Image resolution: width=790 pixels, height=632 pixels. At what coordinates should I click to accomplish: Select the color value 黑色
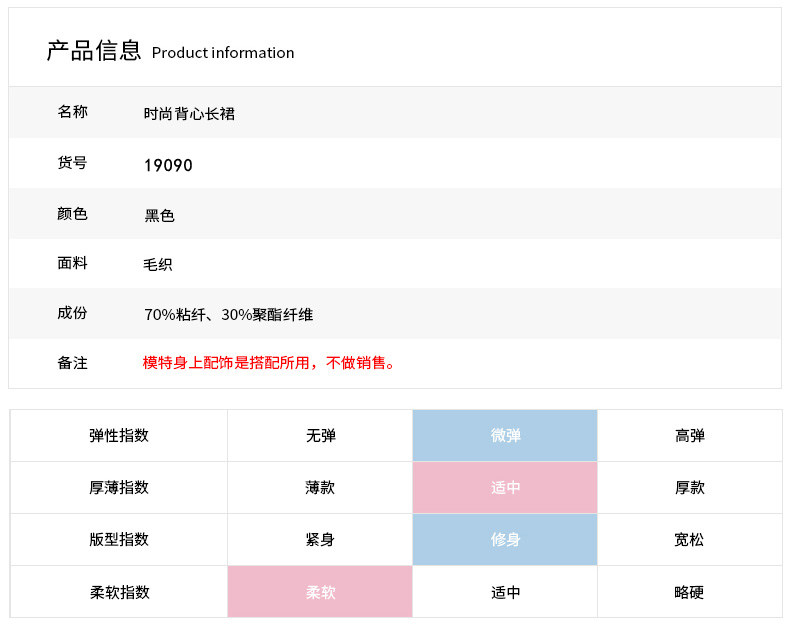tap(159, 215)
